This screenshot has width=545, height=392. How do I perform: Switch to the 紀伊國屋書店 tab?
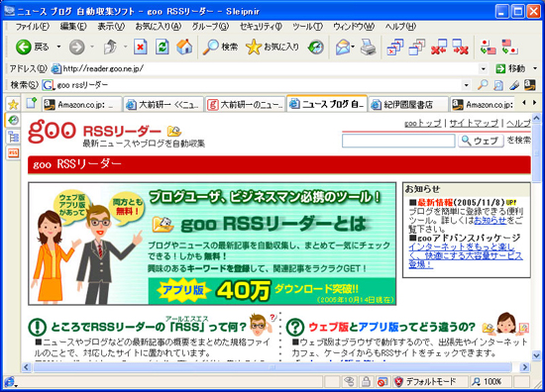pyautogui.click(x=408, y=104)
